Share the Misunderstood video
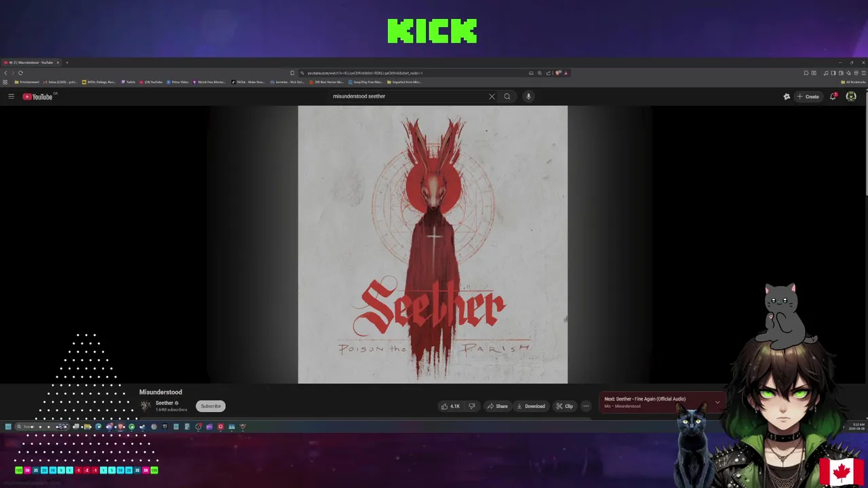The width and height of the screenshot is (868, 488). pos(497,406)
